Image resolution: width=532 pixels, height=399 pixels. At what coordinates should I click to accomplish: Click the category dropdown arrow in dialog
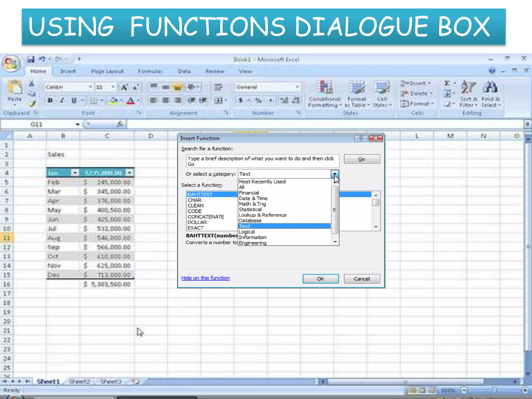(x=335, y=174)
